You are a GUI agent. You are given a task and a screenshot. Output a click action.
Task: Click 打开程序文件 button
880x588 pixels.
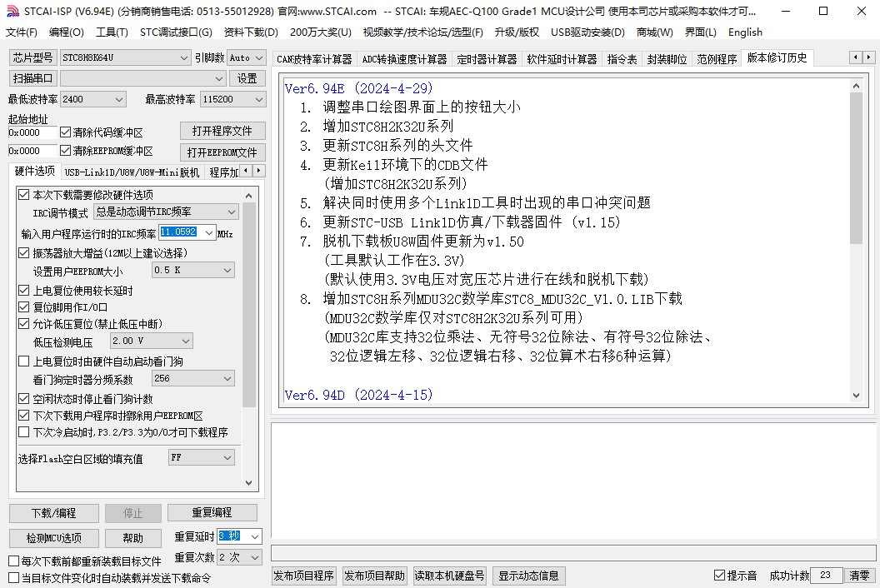pos(222,131)
